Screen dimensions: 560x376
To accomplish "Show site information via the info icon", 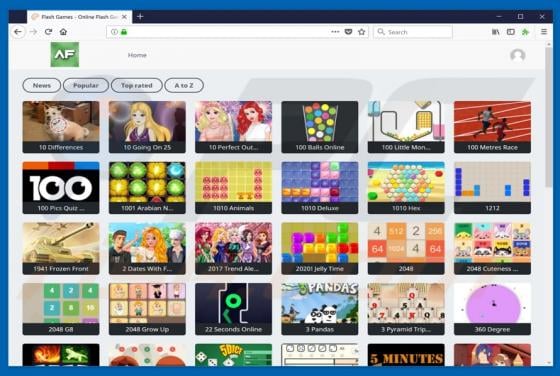I will [x=114, y=32].
